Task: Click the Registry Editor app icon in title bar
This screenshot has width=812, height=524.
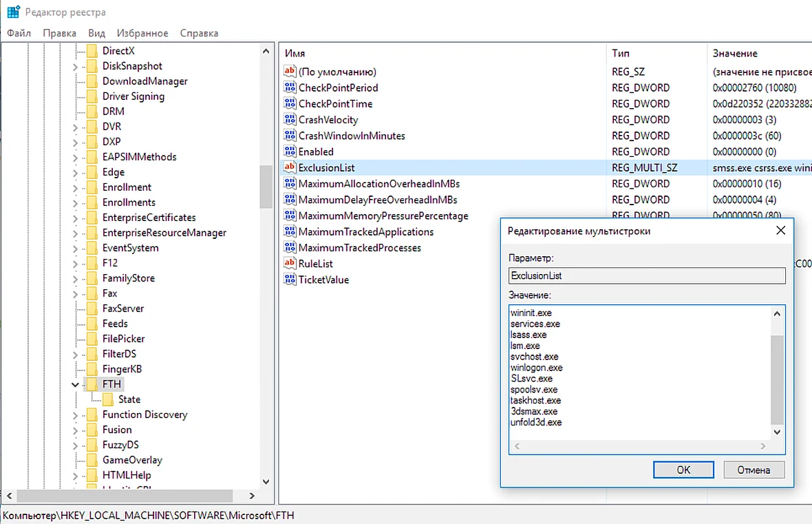Action: (x=14, y=12)
